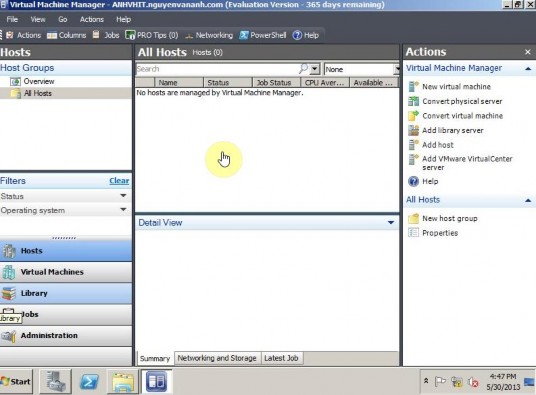Sort by the Name column header

tap(179, 83)
